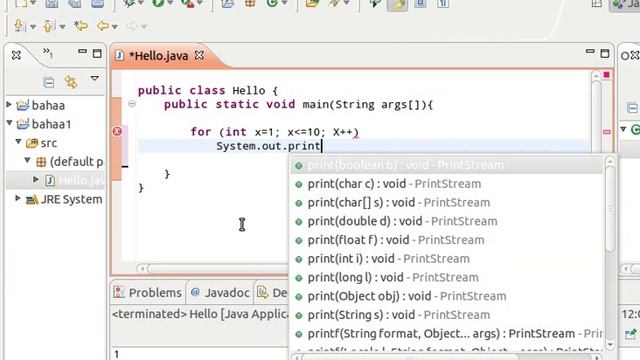Select print(boolean b) completion proposal
This screenshot has height=360, width=640.
tap(446, 165)
